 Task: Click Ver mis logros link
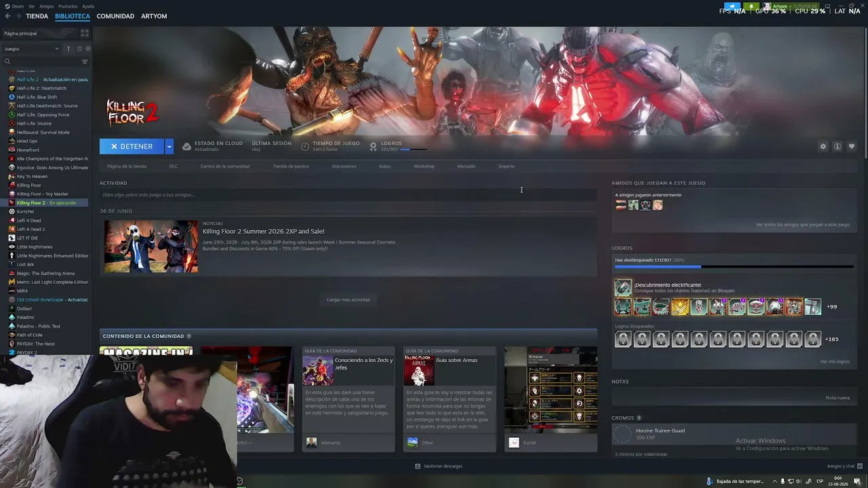click(x=835, y=361)
